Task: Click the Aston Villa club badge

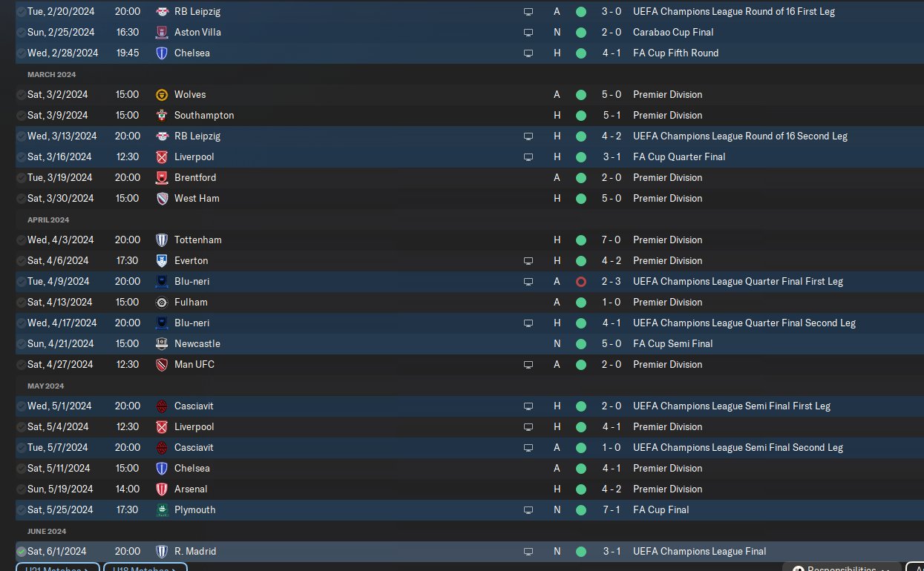Action: 162,33
